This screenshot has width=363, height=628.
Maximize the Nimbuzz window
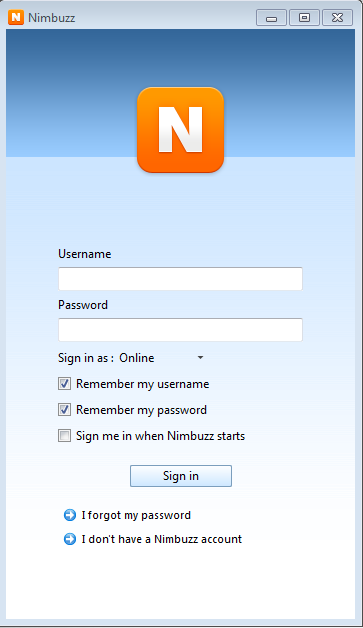(305, 18)
